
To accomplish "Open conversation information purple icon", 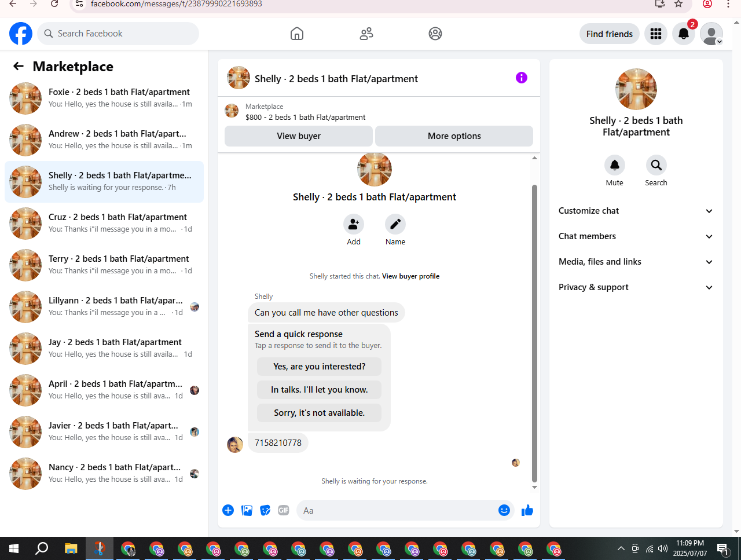I will pyautogui.click(x=522, y=78).
